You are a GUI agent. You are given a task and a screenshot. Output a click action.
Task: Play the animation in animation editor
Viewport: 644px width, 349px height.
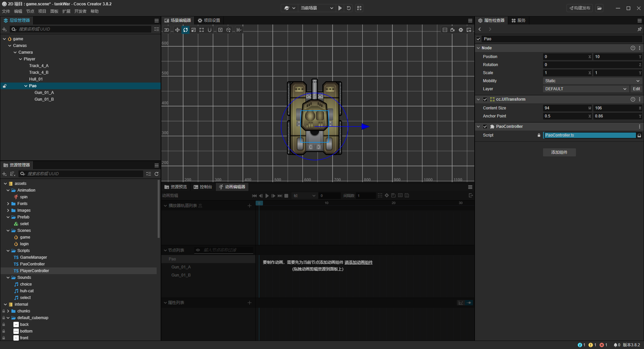point(267,196)
